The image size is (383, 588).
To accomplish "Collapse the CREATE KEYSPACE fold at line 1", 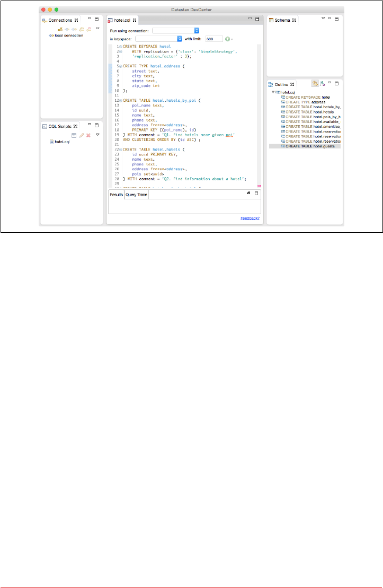I will [x=121, y=47].
